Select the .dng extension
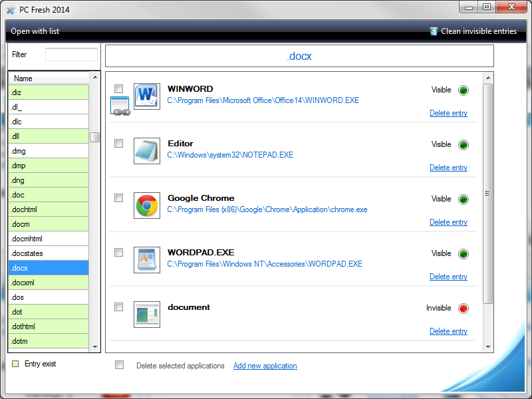The height and width of the screenshot is (399, 532). (49, 180)
